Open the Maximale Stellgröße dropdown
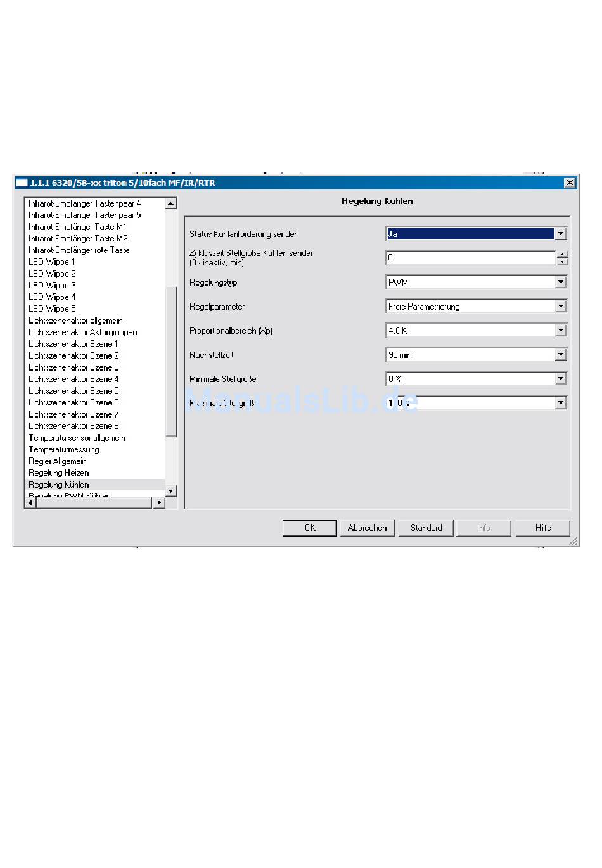The image size is (602, 868). (561, 402)
